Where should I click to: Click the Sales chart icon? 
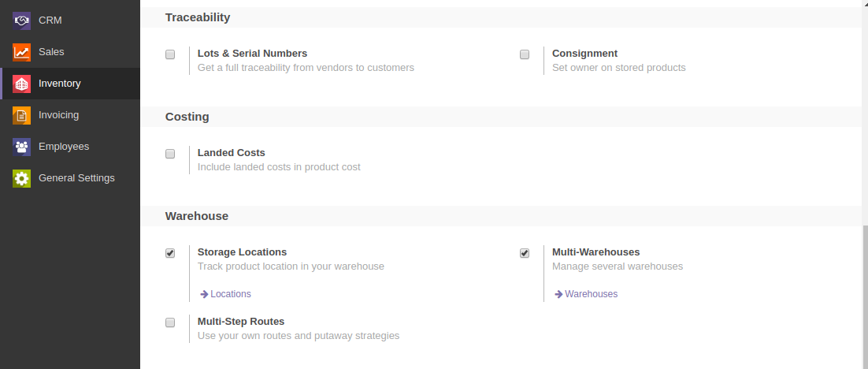coord(22,52)
